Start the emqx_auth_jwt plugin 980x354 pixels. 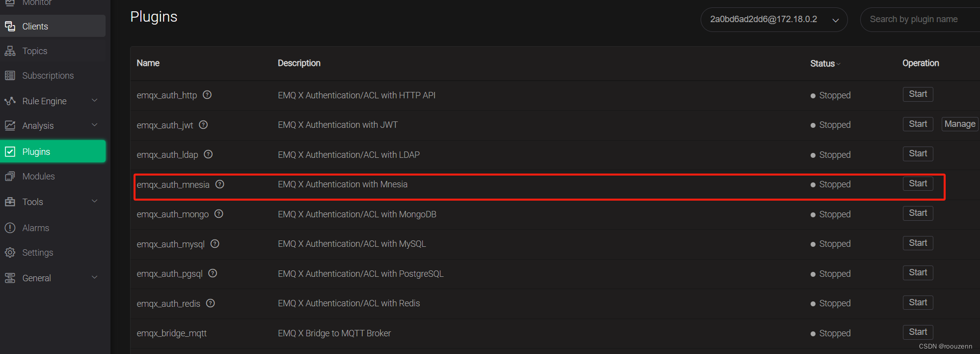(918, 124)
